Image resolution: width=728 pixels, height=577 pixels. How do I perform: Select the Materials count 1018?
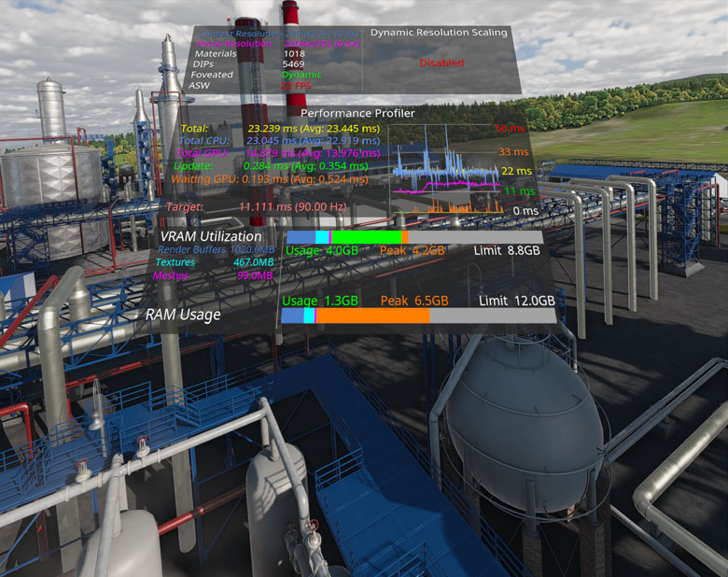point(294,54)
